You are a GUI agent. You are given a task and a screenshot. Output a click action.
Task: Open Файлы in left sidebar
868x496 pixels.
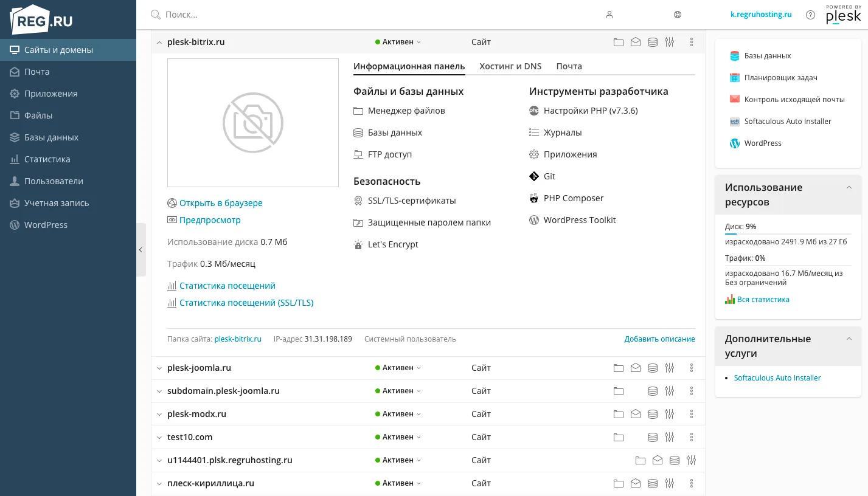[x=68, y=115]
